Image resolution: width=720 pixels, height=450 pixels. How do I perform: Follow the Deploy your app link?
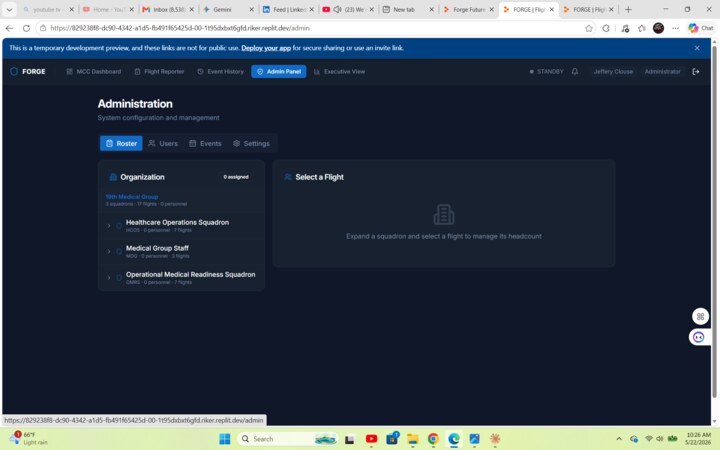266,48
